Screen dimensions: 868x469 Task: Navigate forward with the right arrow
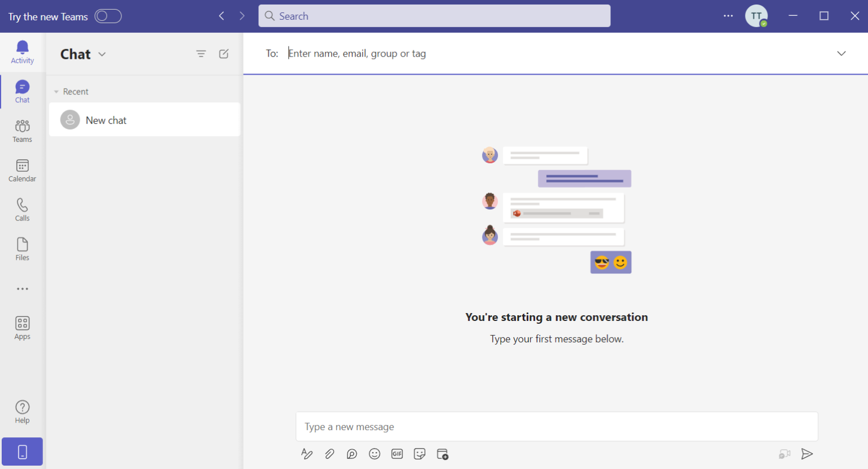pos(242,16)
